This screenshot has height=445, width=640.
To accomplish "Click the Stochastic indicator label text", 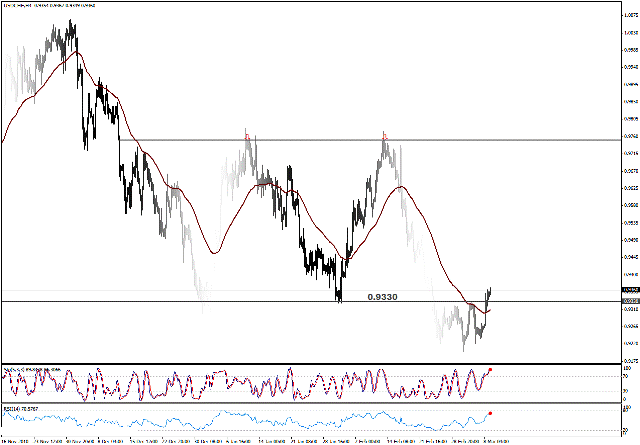I will point(30,369).
